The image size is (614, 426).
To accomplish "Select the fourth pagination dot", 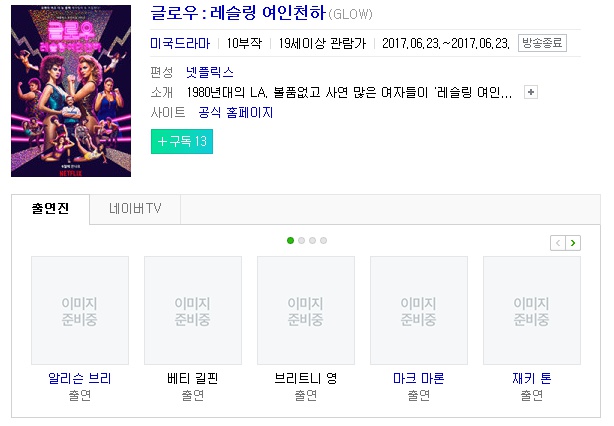I will tap(323, 240).
